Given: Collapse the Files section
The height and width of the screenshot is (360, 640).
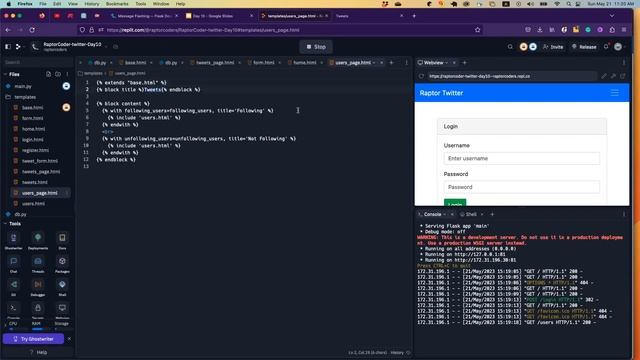Looking at the screenshot, I should (x=5, y=74).
